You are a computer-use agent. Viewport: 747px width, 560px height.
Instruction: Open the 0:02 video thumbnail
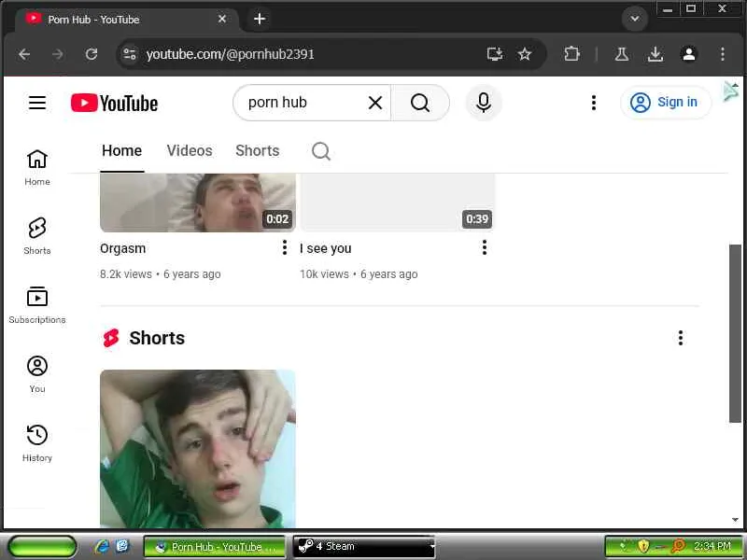(198, 203)
